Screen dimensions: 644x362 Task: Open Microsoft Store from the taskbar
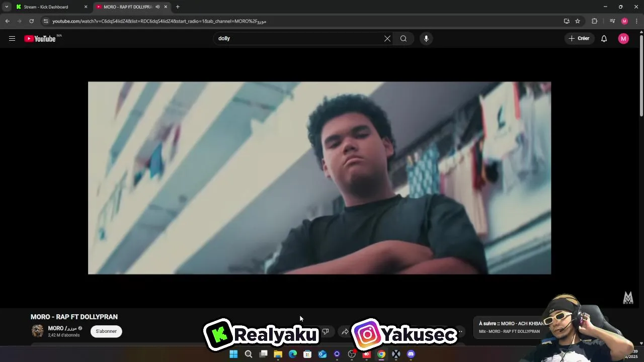(x=307, y=354)
